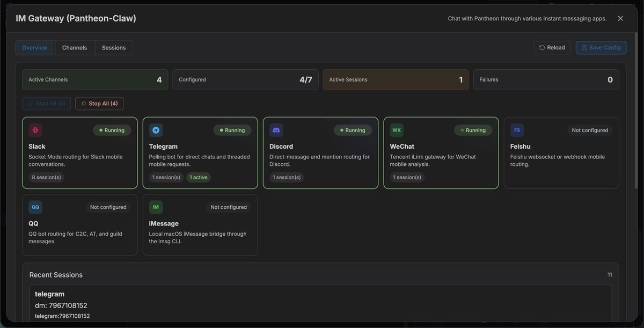Viewport: 644px width, 328px height.
Task: Click the Active Channels stat card
Action: (95, 79)
